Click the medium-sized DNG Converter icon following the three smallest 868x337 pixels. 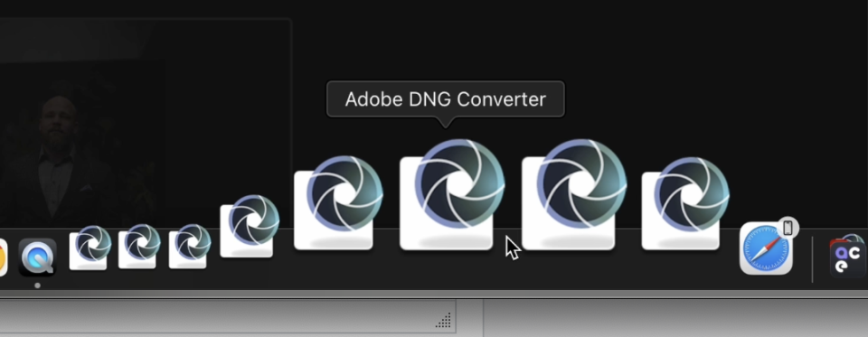250,227
